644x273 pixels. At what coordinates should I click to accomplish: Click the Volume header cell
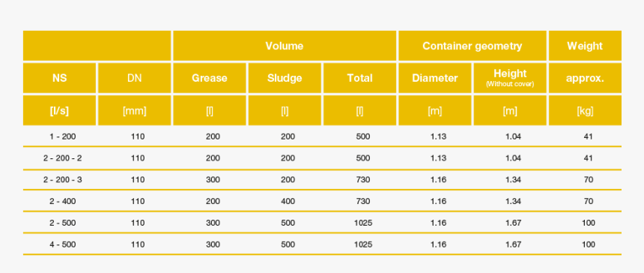tap(285, 46)
